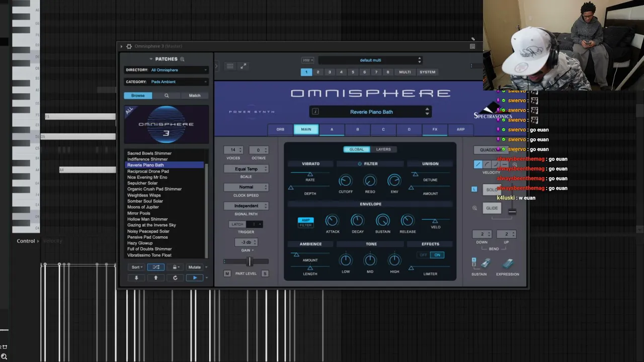Image resolution: width=644 pixels, height=362 pixels.
Task: Select the linear velocity curve icon
Action: 478,164
